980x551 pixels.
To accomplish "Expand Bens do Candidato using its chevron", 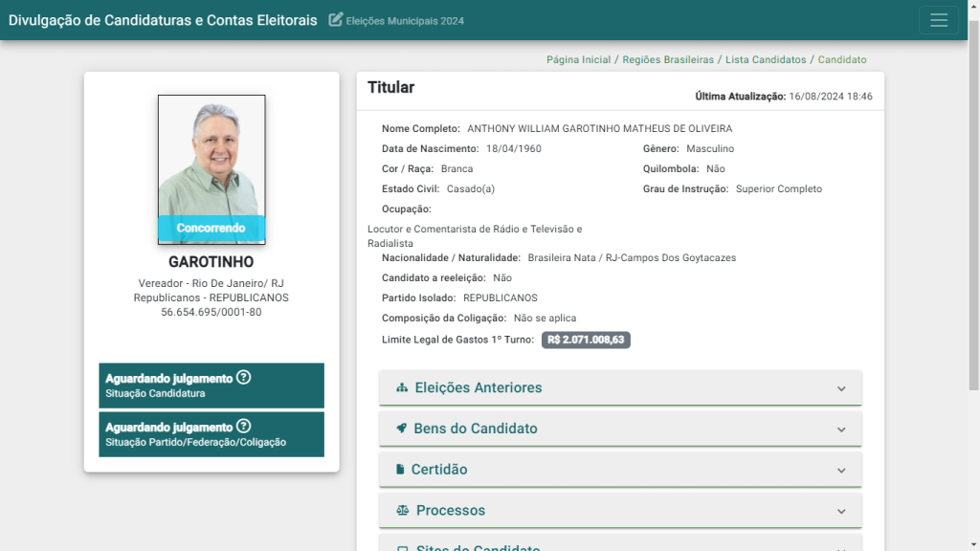I will tap(841, 430).
